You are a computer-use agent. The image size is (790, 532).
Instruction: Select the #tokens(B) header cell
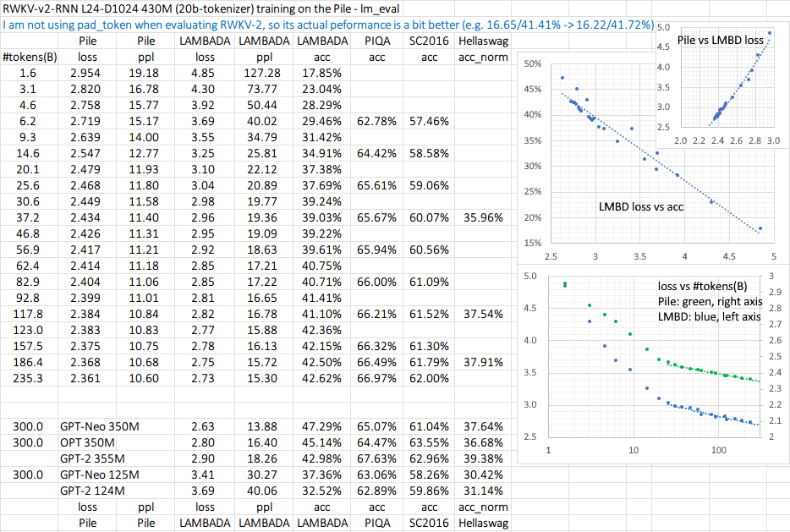click(x=26, y=57)
